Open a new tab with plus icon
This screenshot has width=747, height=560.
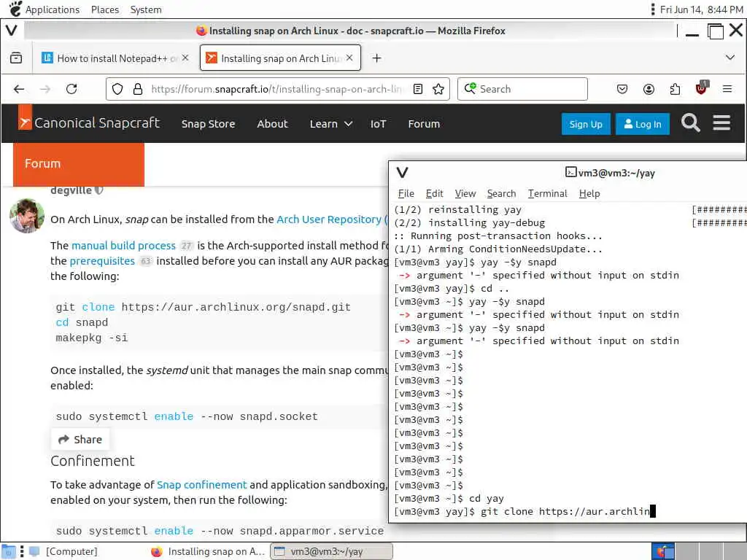(x=377, y=58)
